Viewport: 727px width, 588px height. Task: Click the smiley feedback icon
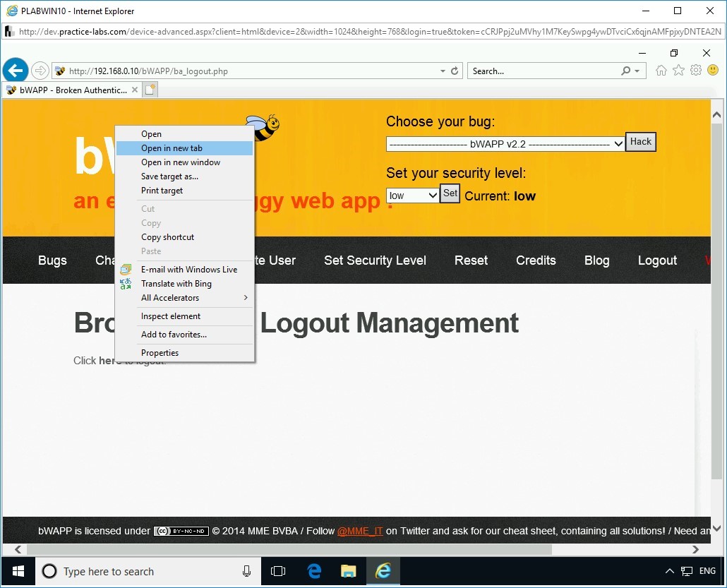713,71
